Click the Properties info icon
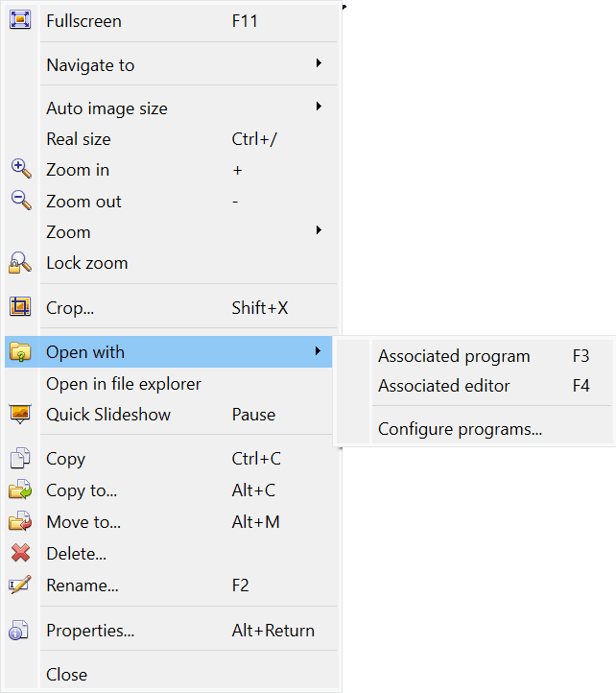 (x=20, y=631)
